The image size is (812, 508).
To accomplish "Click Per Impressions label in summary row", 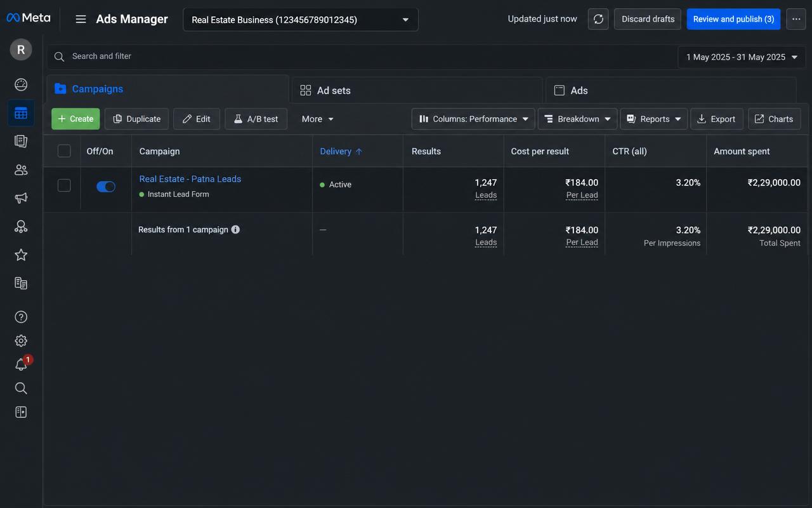I will (x=672, y=243).
